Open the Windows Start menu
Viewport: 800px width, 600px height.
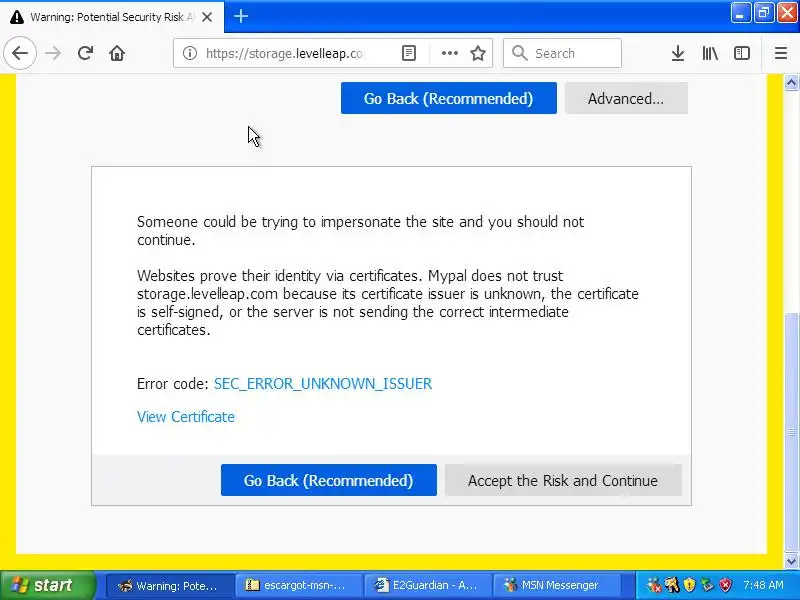click(47, 585)
